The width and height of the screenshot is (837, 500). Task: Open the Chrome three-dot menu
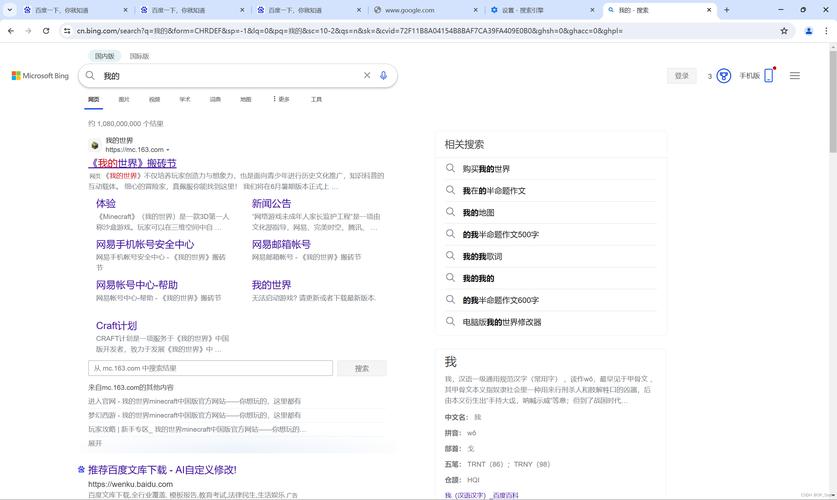pyautogui.click(x=826, y=31)
